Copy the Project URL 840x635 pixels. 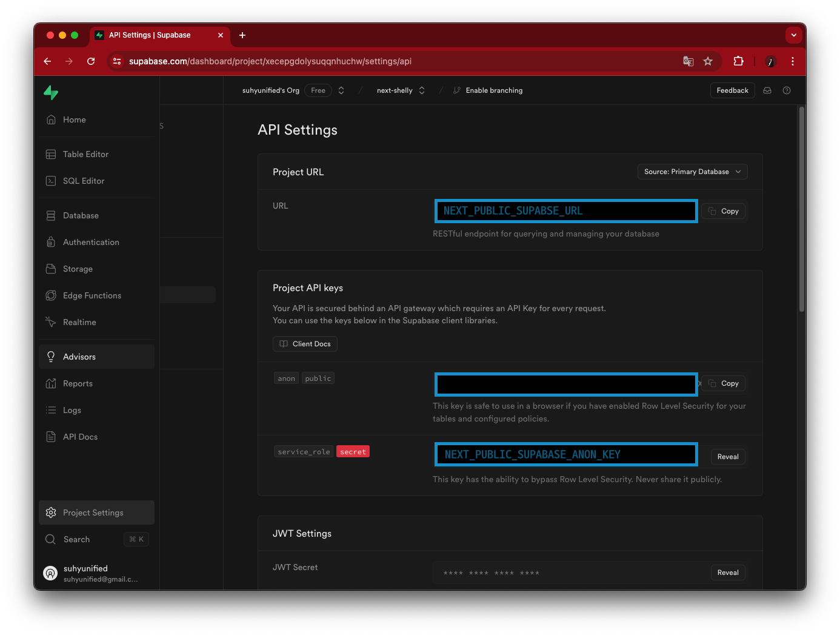[724, 211]
